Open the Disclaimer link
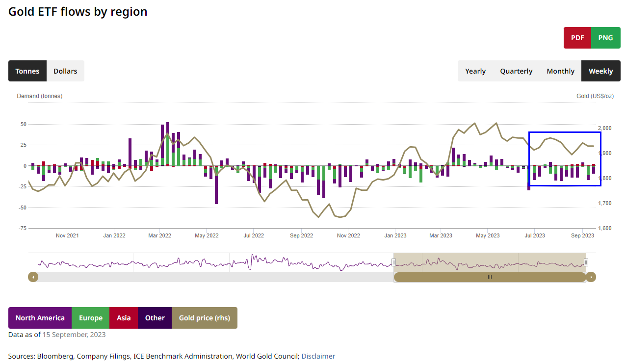The width and height of the screenshot is (626, 364). coord(318,356)
